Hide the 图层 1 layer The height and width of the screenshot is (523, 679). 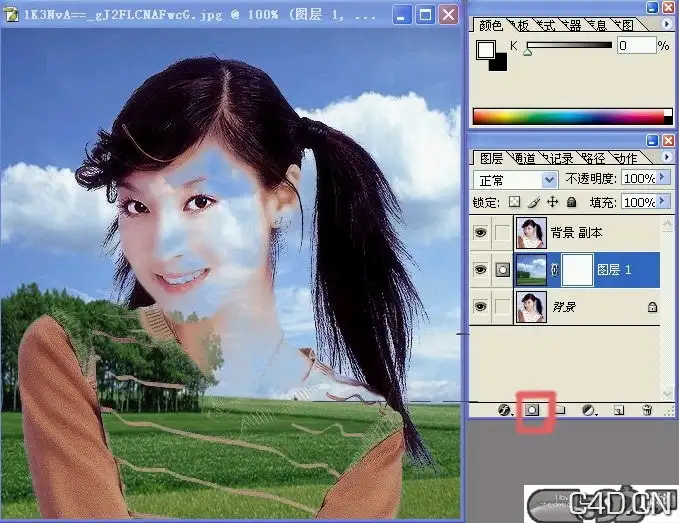[x=480, y=270]
